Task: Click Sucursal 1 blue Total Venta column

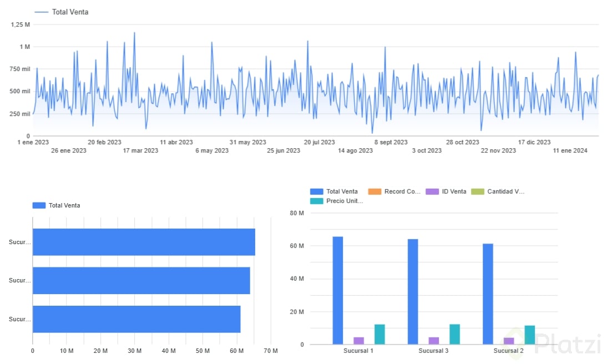Action: coord(337,290)
